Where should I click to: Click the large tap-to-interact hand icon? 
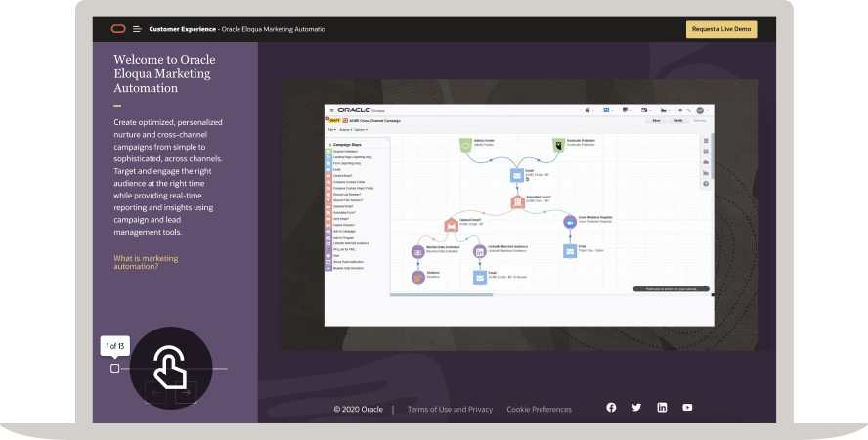pyautogui.click(x=170, y=367)
